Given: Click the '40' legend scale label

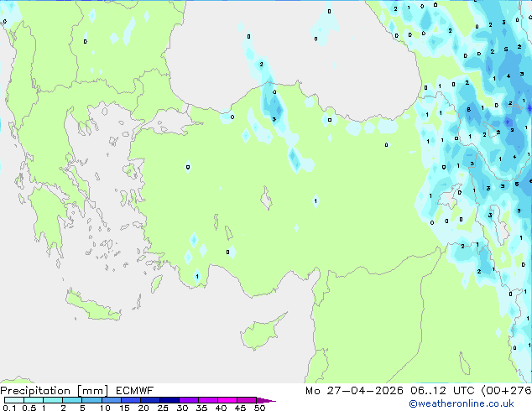Looking at the screenshot, I should click(x=221, y=408).
